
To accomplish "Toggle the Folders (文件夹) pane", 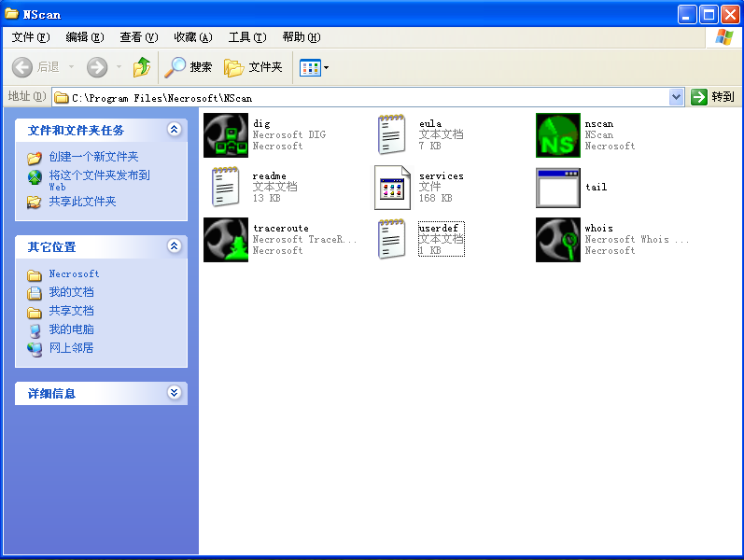I will pos(253,67).
